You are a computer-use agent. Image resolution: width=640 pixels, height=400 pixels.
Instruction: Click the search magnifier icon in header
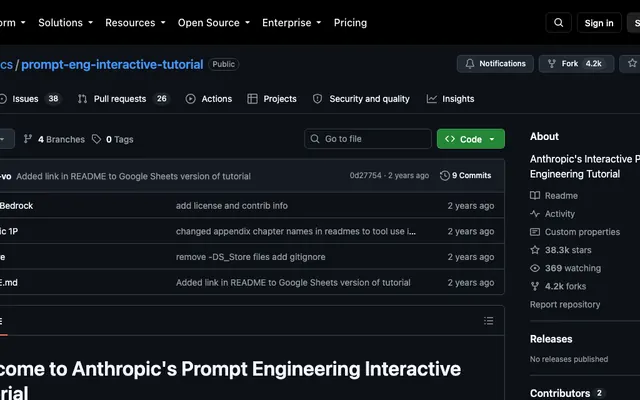pyautogui.click(x=558, y=23)
